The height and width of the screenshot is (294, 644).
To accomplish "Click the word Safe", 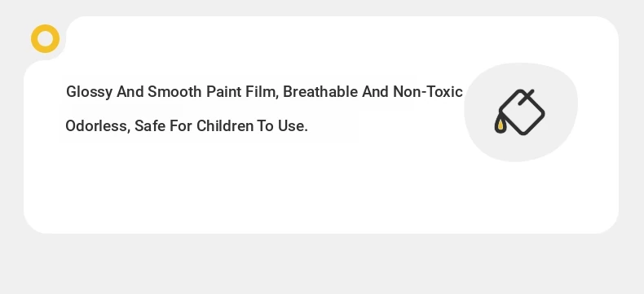I will 150,126.
